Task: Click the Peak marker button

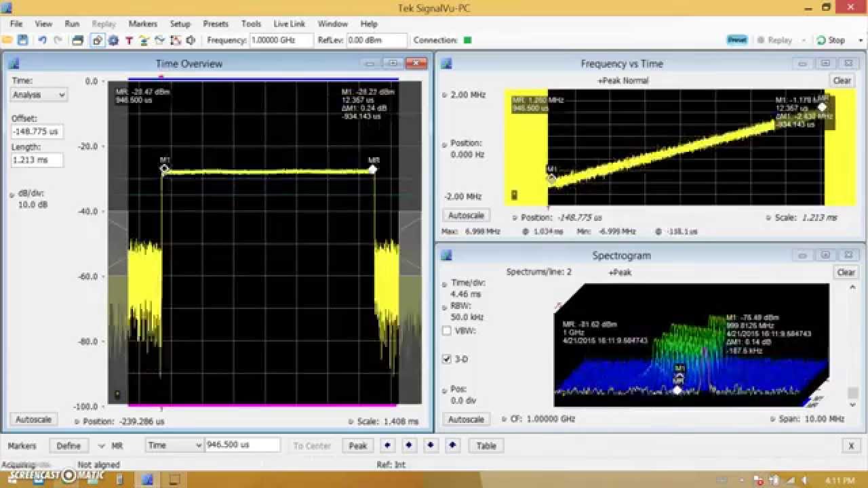Action: (x=358, y=446)
